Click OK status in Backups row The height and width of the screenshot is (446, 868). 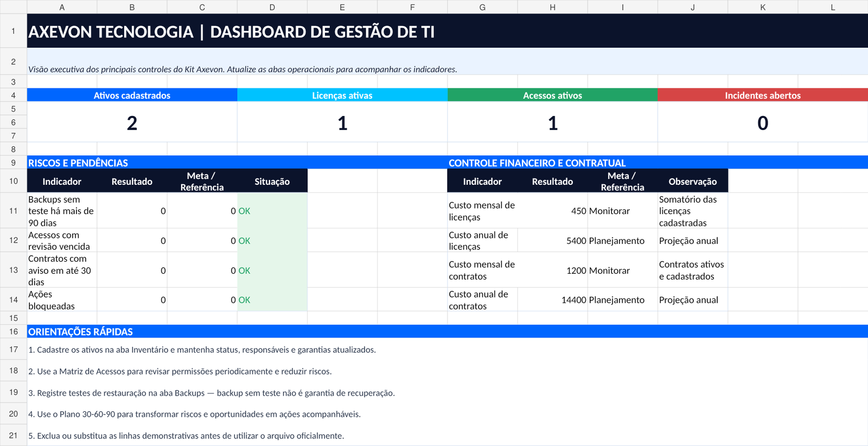[272, 211]
